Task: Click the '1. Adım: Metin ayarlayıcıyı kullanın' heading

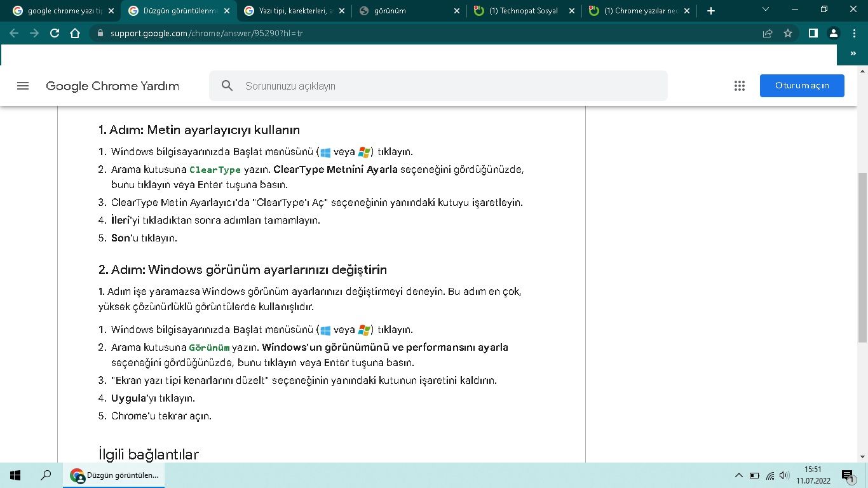Action: click(x=199, y=130)
